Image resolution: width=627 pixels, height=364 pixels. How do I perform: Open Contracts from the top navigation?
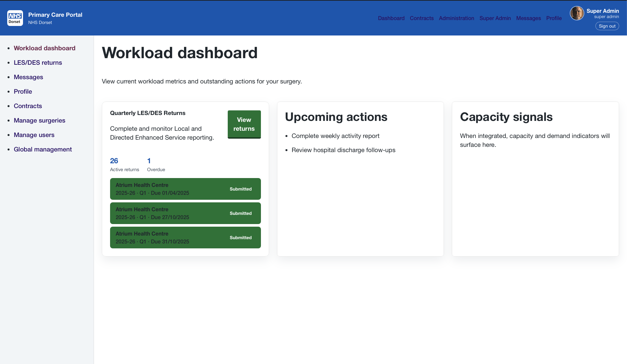click(422, 18)
